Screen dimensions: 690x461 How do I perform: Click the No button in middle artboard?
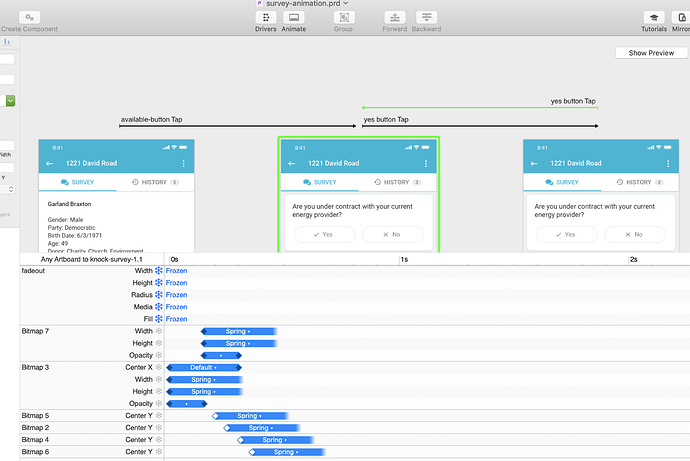coord(393,234)
